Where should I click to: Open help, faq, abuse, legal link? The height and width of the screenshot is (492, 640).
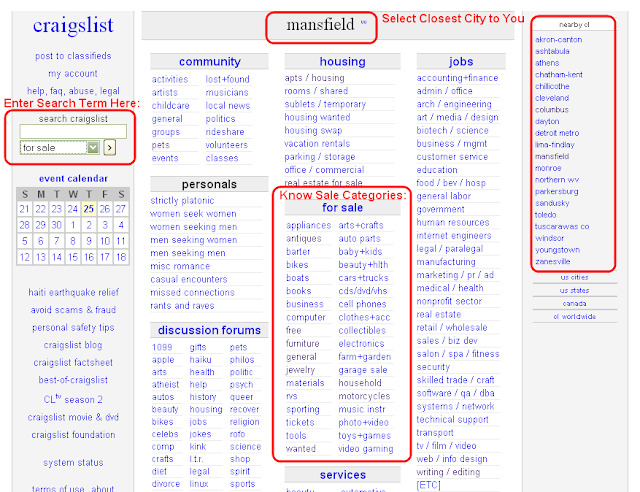click(x=73, y=91)
